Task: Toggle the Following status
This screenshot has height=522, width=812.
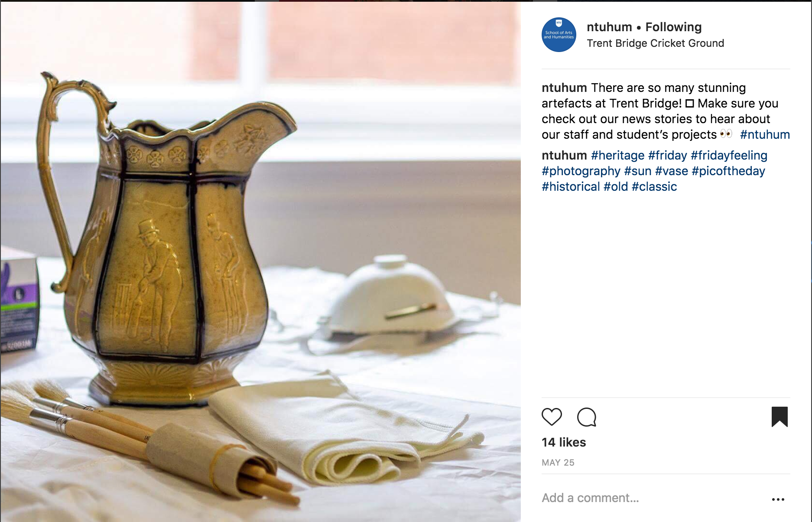Action: [673, 27]
